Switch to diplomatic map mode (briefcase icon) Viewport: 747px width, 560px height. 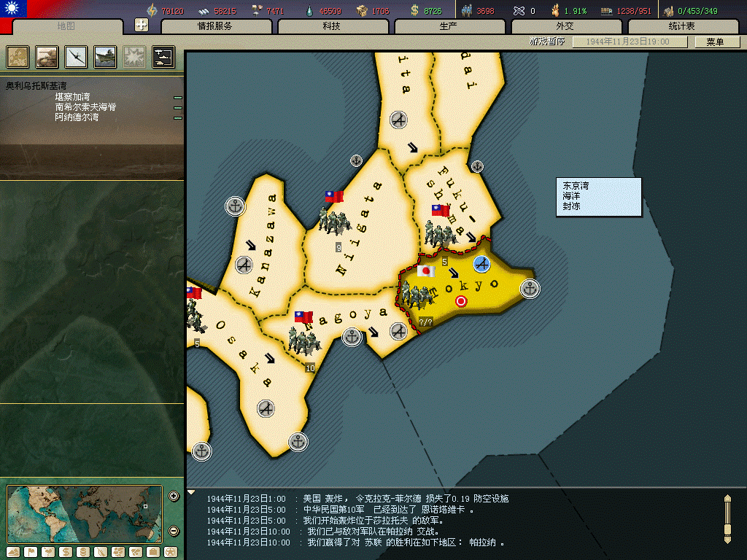(153, 553)
